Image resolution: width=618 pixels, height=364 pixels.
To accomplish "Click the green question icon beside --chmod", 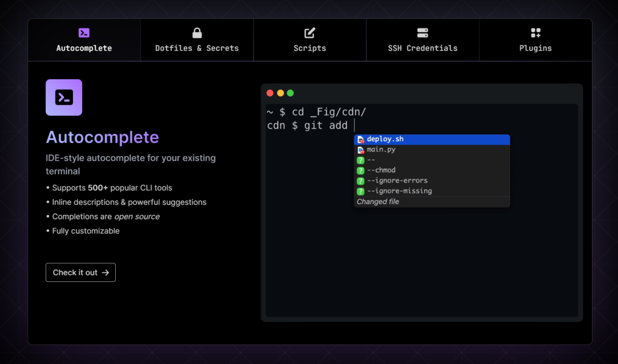I will (x=360, y=171).
